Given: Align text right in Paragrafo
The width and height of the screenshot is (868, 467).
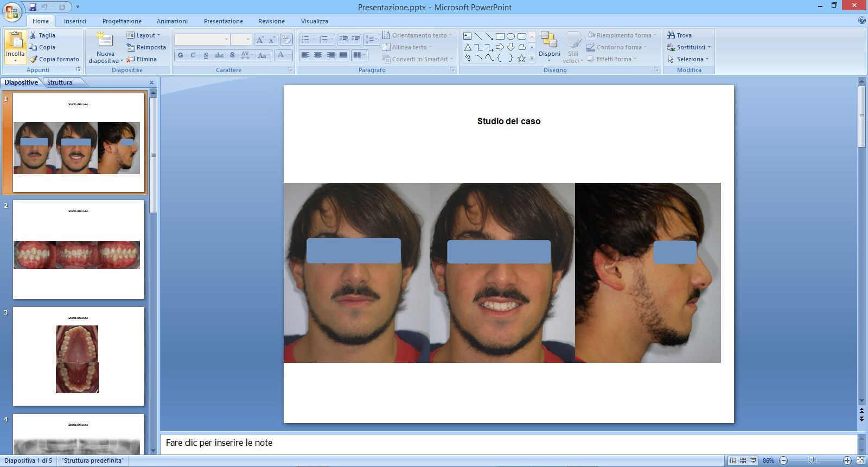Looking at the screenshot, I should (x=330, y=55).
